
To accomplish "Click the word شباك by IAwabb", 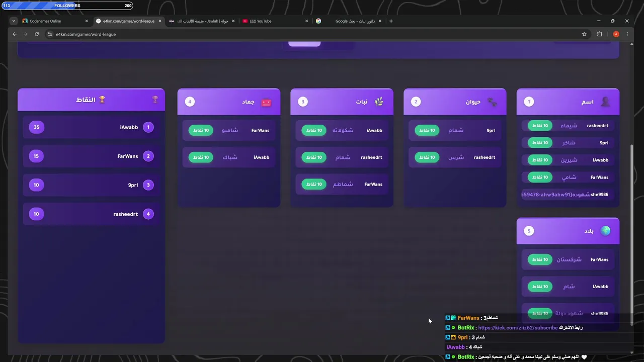I will tap(230, 157).
